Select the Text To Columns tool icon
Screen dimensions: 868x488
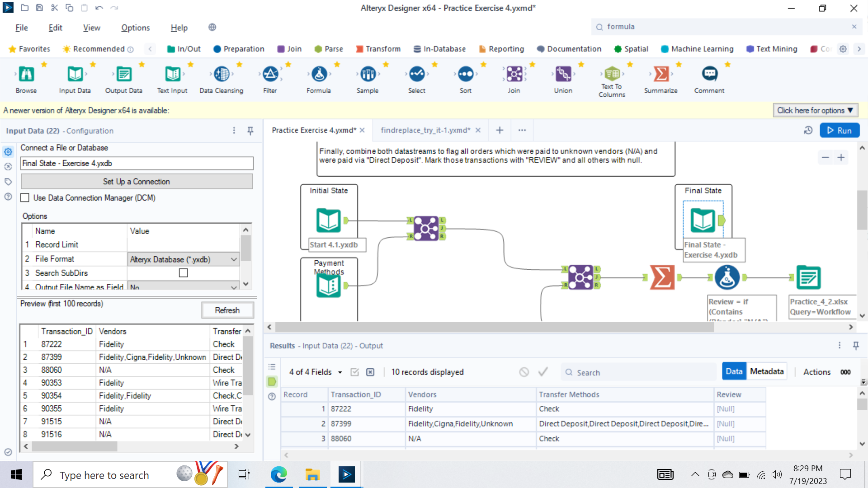point(612,73)
